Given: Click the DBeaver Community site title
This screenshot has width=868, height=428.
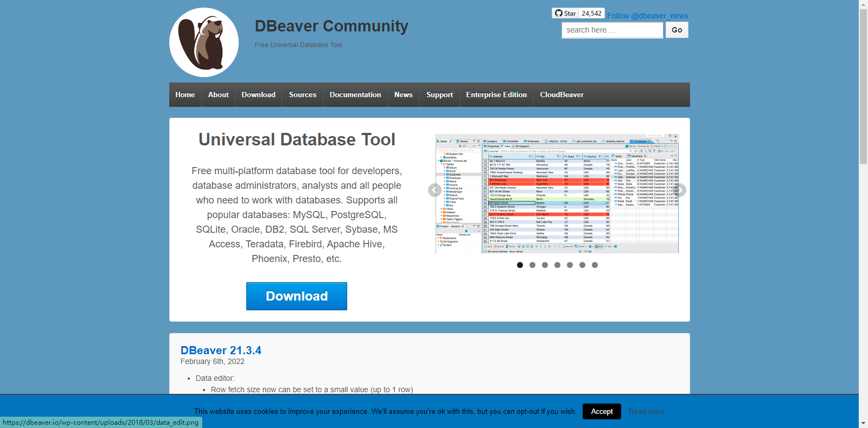Looking at the screenshot, I should [331, 26].
